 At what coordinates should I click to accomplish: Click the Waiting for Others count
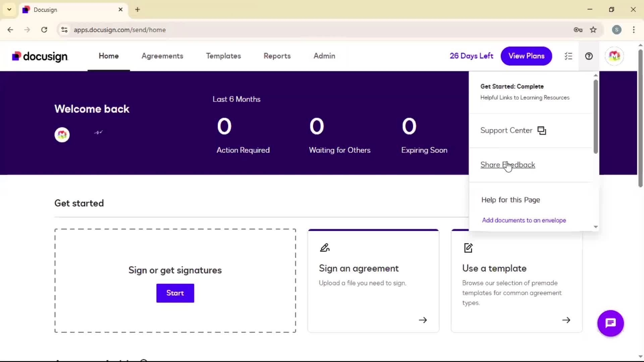(317, 126)
